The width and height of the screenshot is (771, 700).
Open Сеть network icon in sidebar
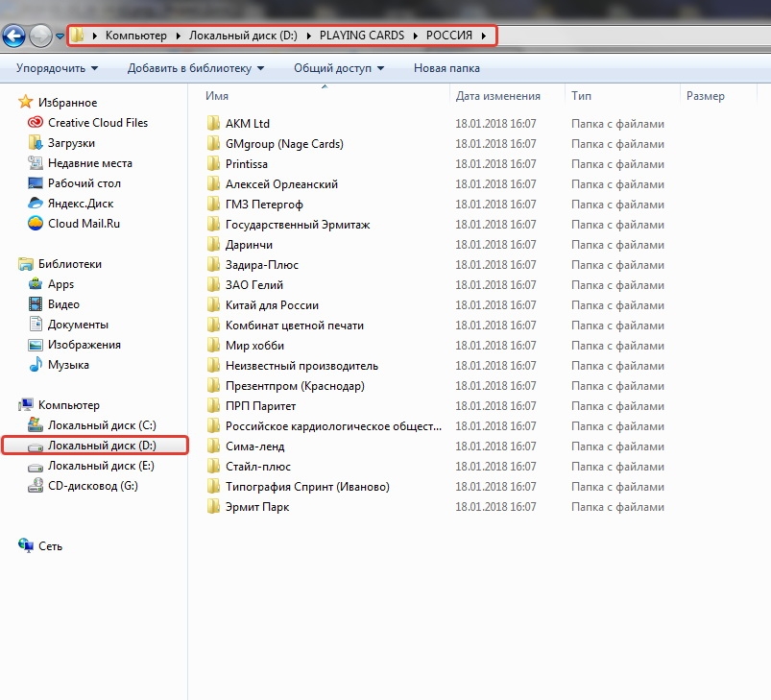coord(26,545)
